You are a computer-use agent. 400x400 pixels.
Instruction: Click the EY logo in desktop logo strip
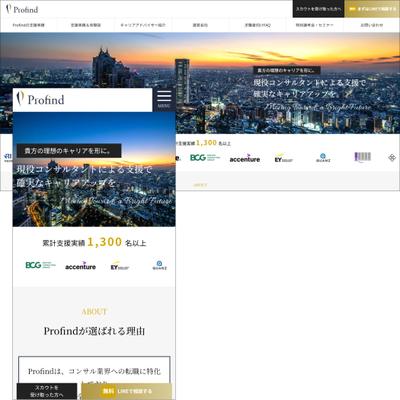coord(283,158)
